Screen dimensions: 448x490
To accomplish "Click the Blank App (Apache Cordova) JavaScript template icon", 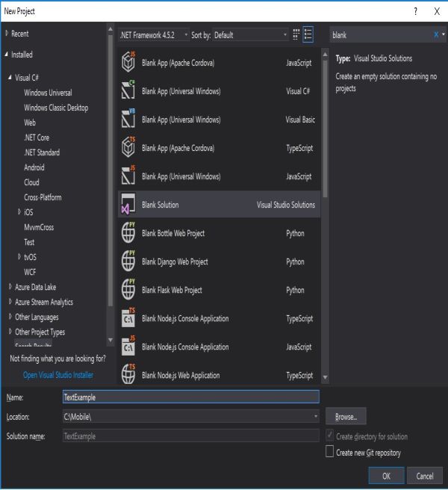I will pos(128,62).
